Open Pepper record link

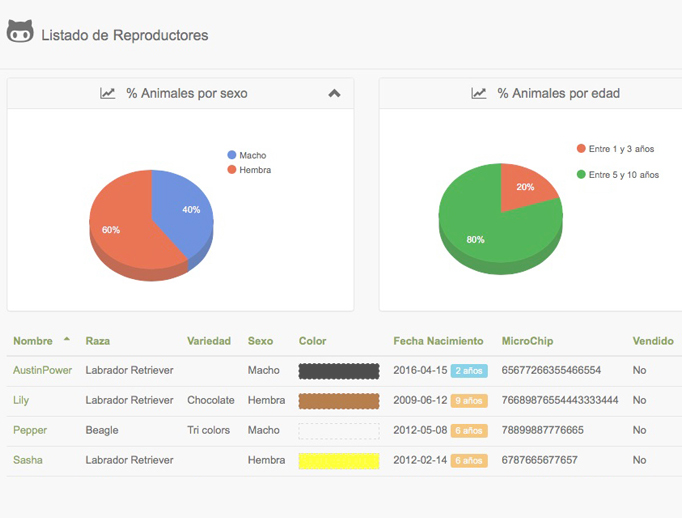click(x=30, y=430)
